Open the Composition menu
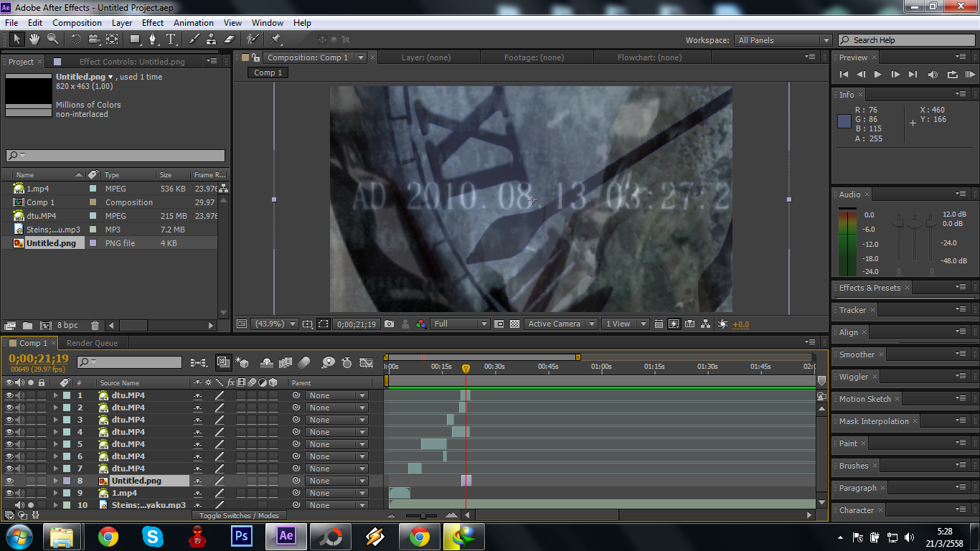The width and height of the screenshot is (980, 551). (x=77, y=23)
